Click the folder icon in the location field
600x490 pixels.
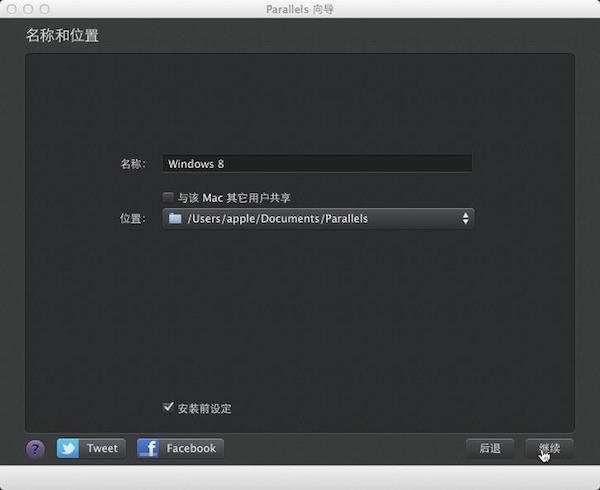(175, 218)
